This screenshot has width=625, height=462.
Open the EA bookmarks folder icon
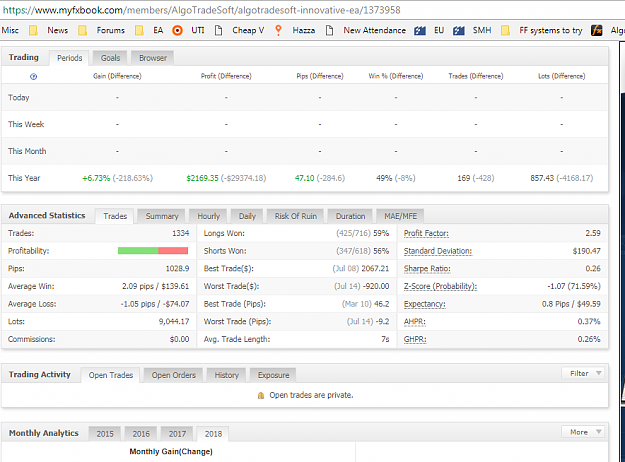[x=139, y=30]
